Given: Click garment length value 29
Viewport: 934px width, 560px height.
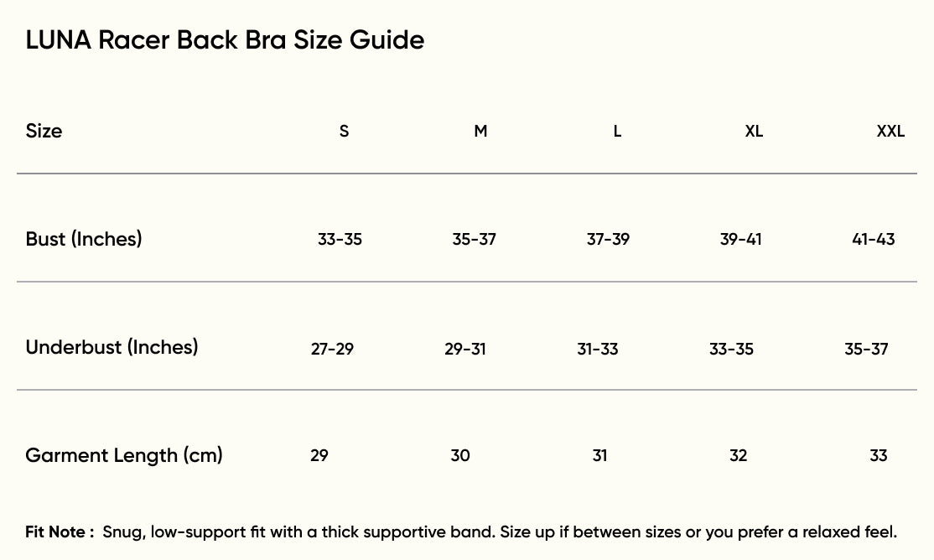Looking at the screenshot, I should point(319,456).
